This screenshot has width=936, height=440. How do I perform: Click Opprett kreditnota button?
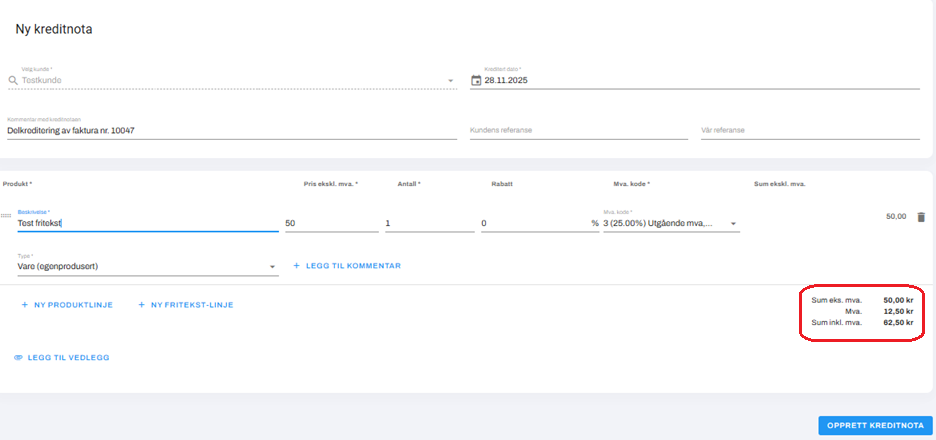[875, 426]
